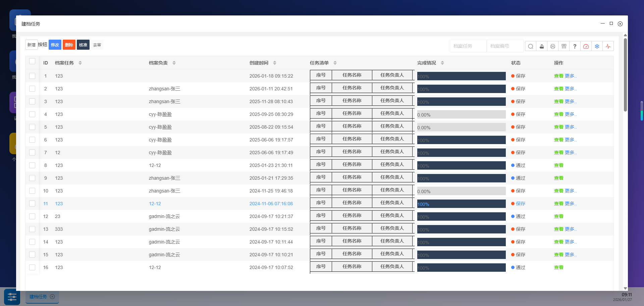The image size is (644, 306).
Task: Click the magnifier search icon in toolbar
Action: coord(530,46)
